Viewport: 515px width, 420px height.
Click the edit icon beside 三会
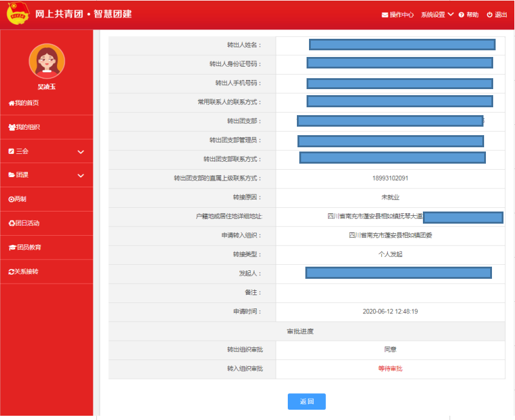click(x=12, y=151)
